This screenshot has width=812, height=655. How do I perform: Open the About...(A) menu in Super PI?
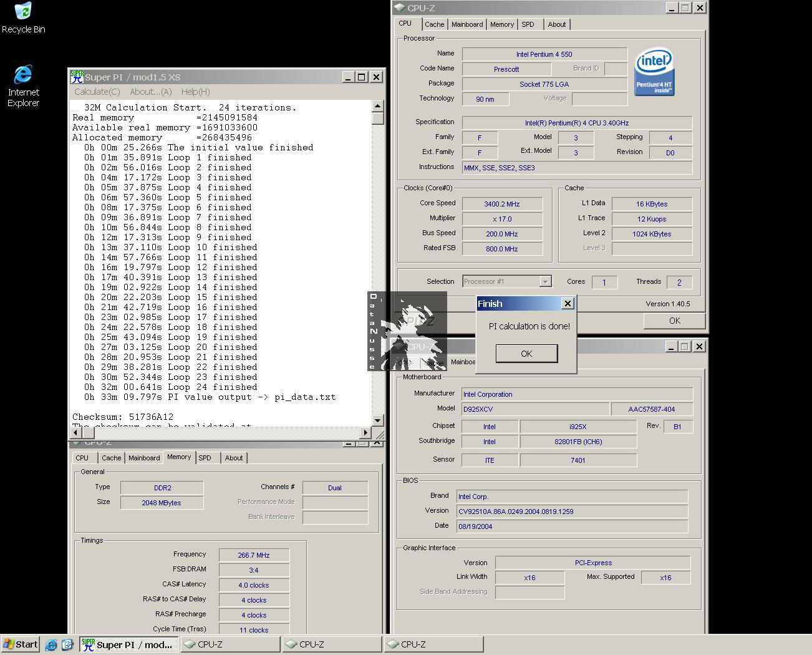150,92
